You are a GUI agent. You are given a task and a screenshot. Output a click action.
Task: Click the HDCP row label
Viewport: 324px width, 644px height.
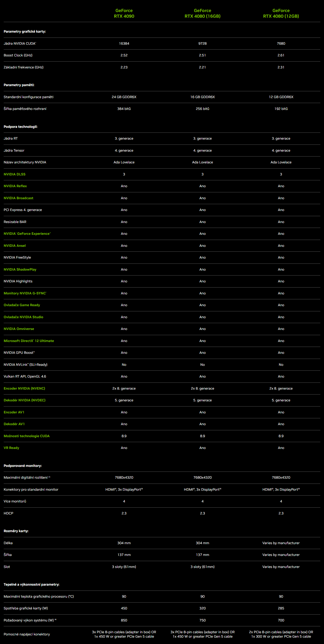tap(9, 513)
